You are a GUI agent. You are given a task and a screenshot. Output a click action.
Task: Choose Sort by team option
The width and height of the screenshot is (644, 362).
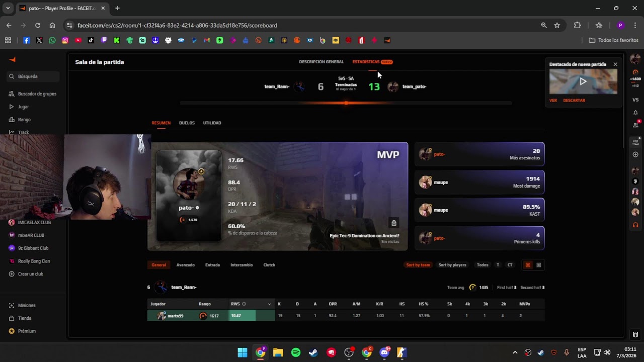pos(418,265)
